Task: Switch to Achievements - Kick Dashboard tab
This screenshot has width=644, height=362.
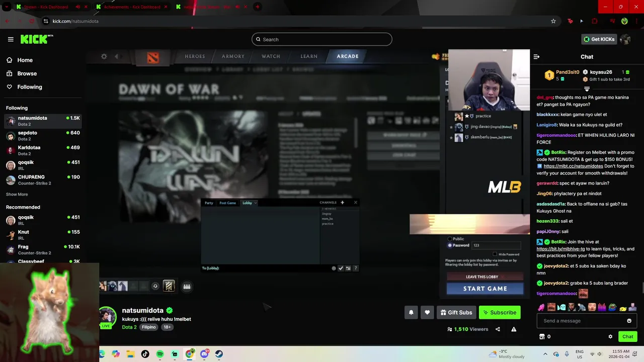Action: pos(132,7)
